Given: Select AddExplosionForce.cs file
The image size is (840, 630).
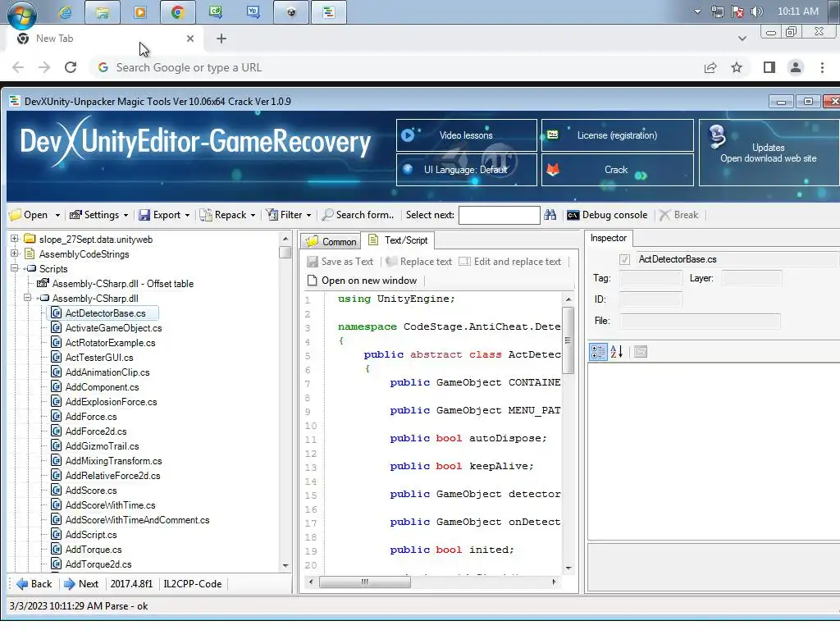Looking at the screenshot, I should pyautogui.click(x=111, y=402).
